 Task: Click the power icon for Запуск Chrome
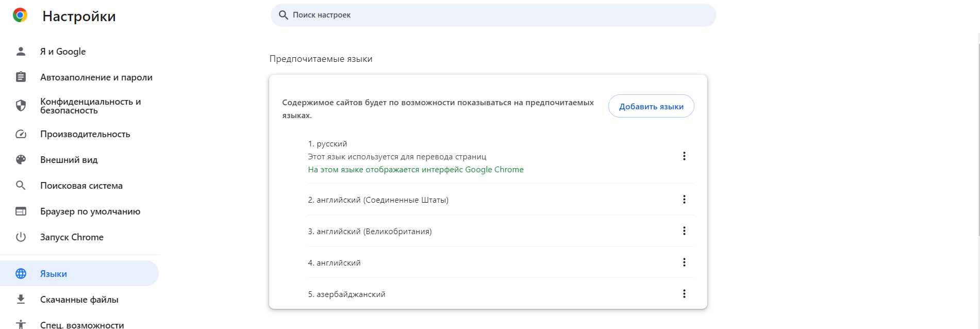(x=21, y=237)
